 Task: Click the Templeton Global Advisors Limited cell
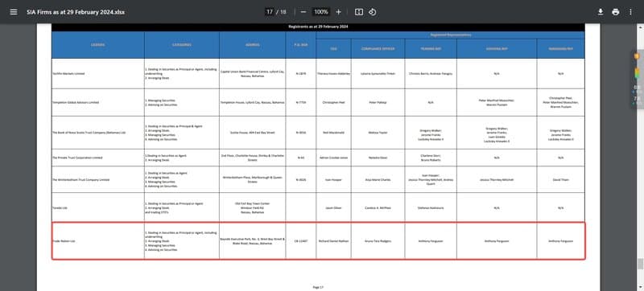coord(97,102)
